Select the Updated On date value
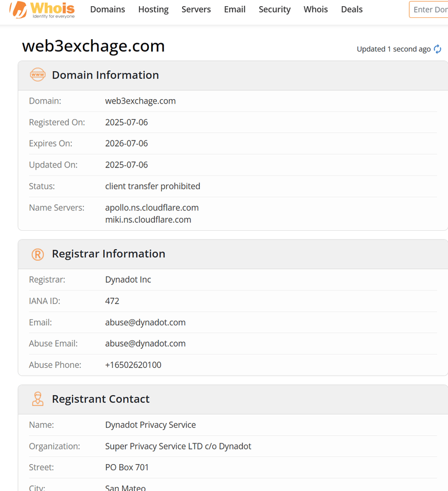The image size is (448, 491). pyautogui.click(x=126, y=165)
